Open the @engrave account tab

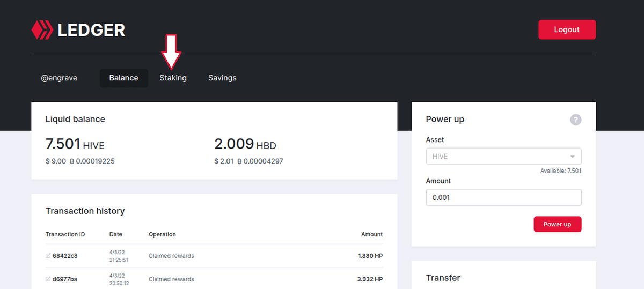click(x=59, y=78)
